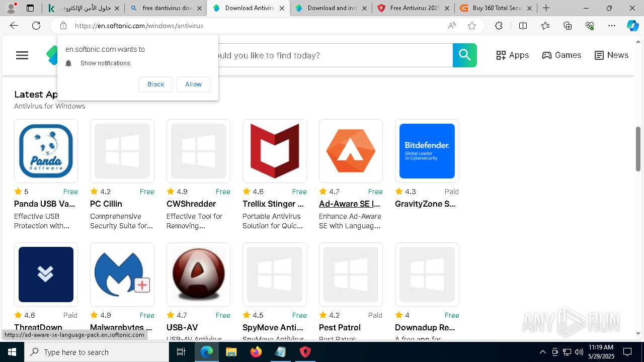Switch to Free Antivirus 2025 tab
This screenshot has width=644, height=362.
pos(413,8)
